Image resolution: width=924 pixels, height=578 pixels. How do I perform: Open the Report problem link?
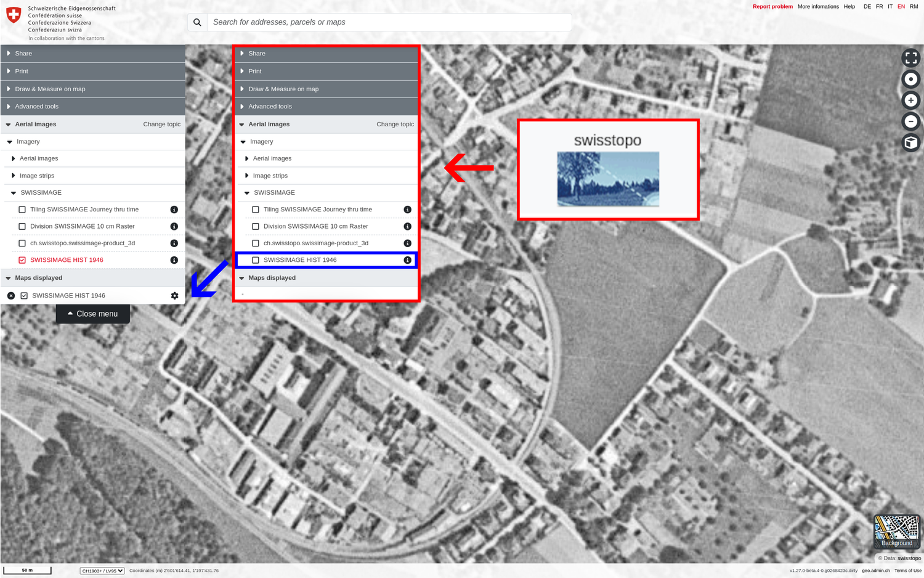[x=772, y=6]
